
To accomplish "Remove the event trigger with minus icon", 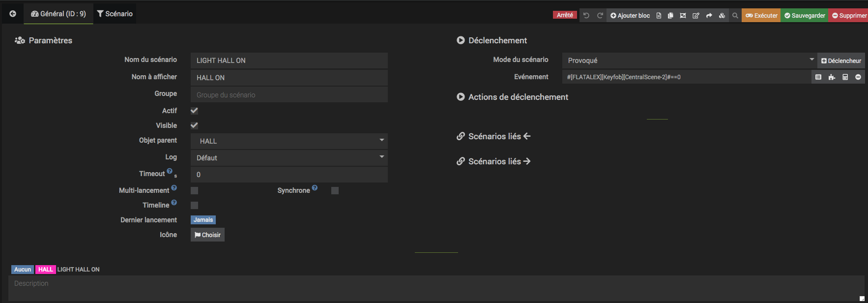I will point(858,77).
